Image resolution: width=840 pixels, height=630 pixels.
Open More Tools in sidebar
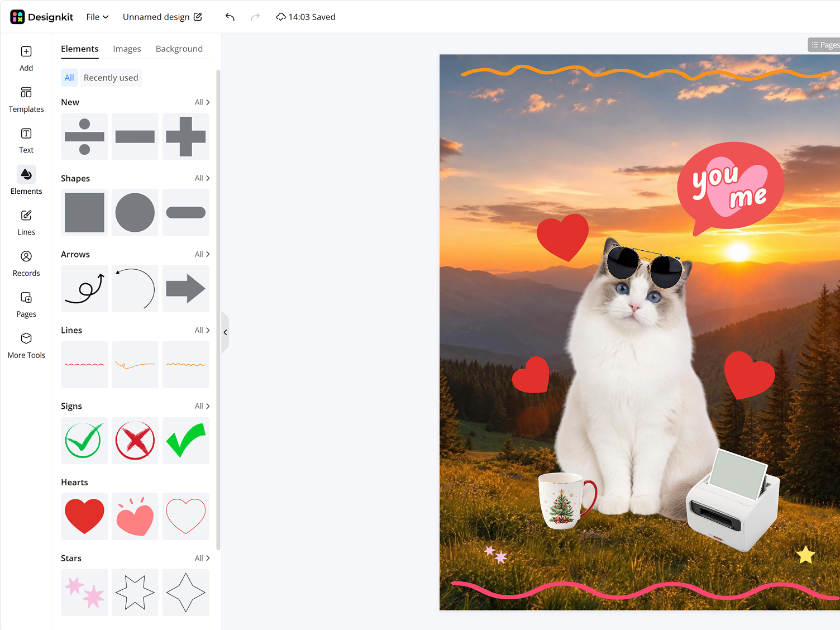tap(26, 346)
